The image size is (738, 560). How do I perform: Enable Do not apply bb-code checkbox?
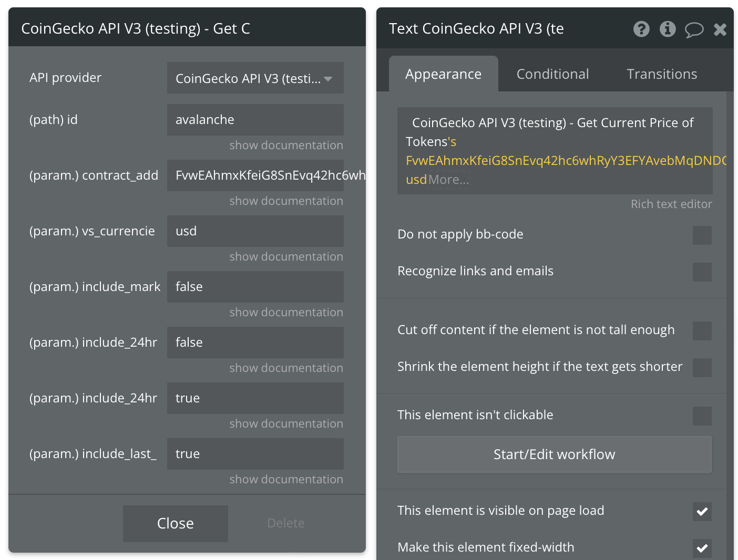[702, 235]
